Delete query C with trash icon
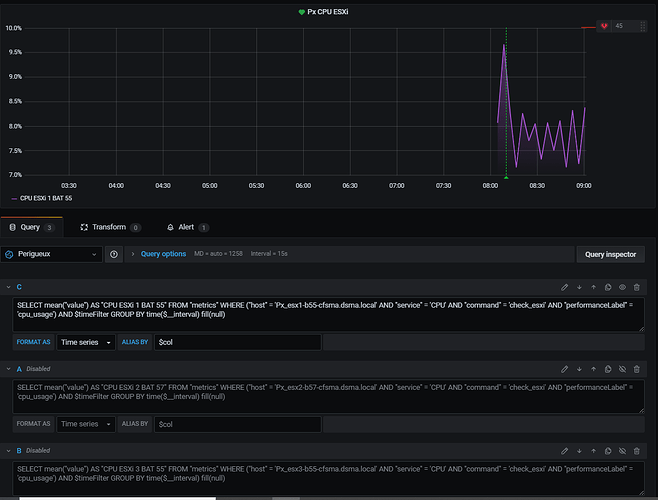Image resolution: width=658 pixels, height=500 pixels. tap(637, 287)
